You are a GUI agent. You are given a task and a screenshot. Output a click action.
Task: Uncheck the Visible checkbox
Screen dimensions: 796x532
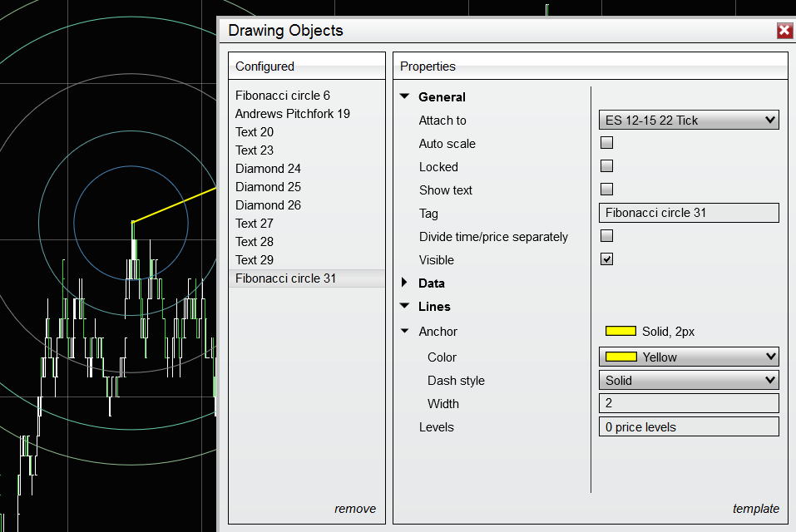(x=606, y=259)
